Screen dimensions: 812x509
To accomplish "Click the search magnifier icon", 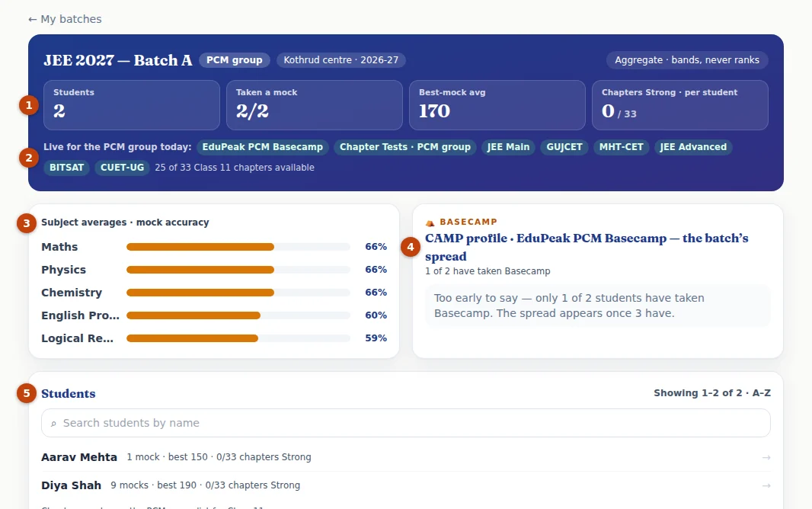I will click(53, 424).
